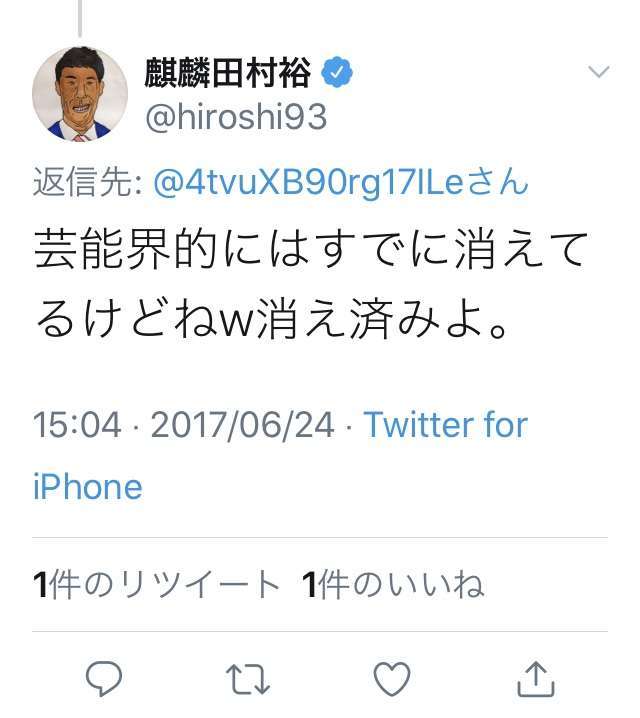Click the blue verified badge
Screen dimensions: 640x718
[337, 72]
